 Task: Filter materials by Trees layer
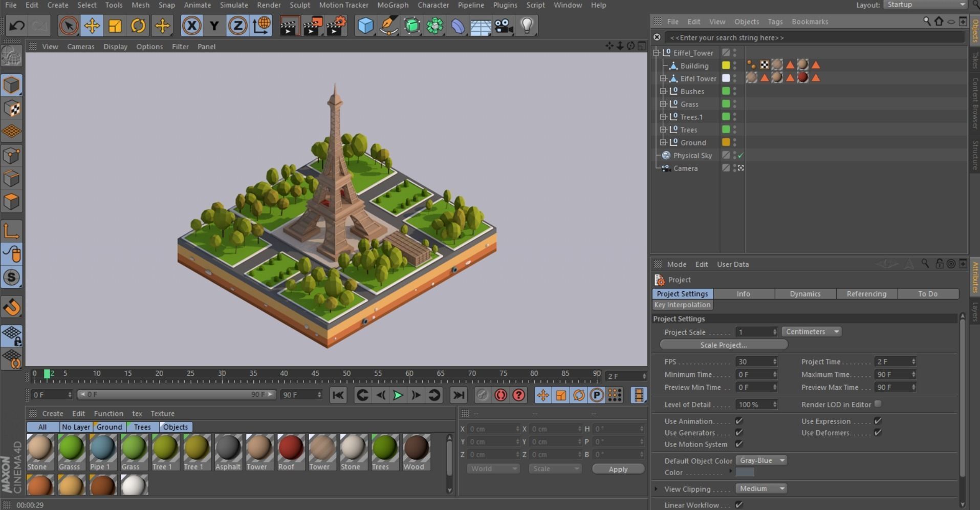click(142, 427)
